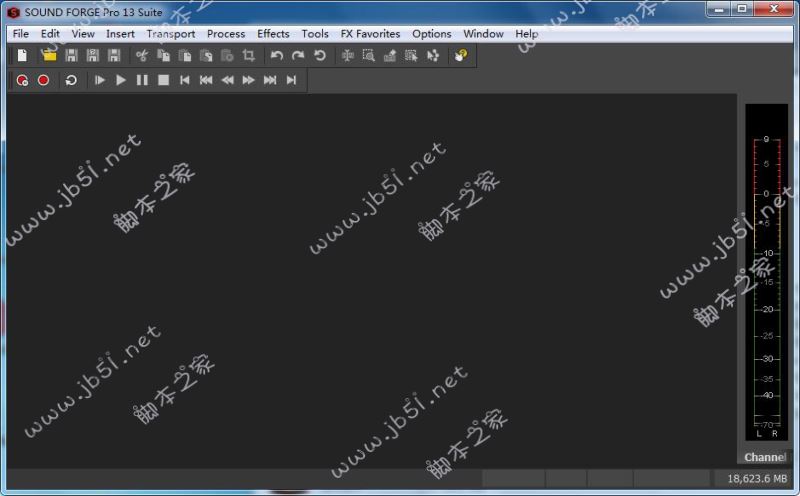800x496 pixels.
Task: Open the File menu
Action: (x=20, y=34)
